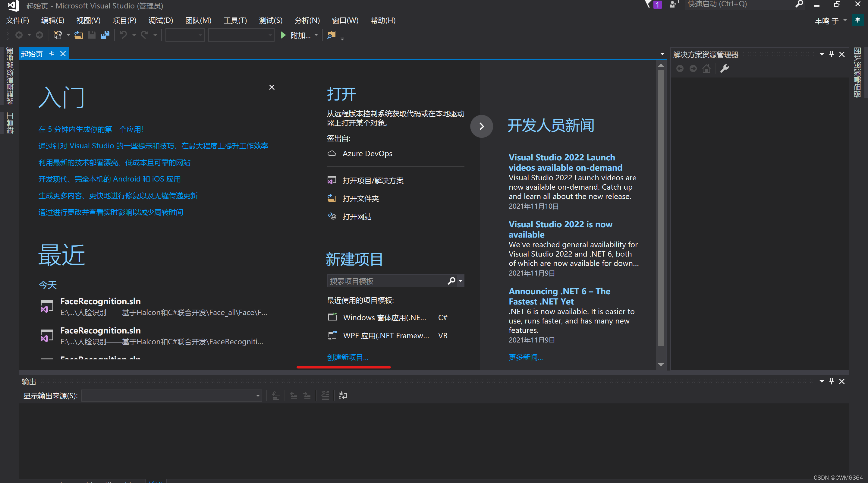Click the Undo toolbar icon

pos(123,35)
